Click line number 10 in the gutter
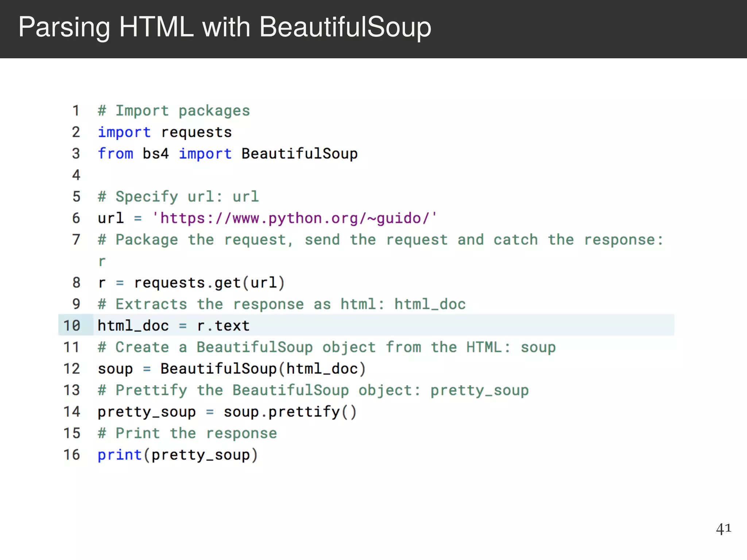 pyautogui.click(x=71, y=326)
